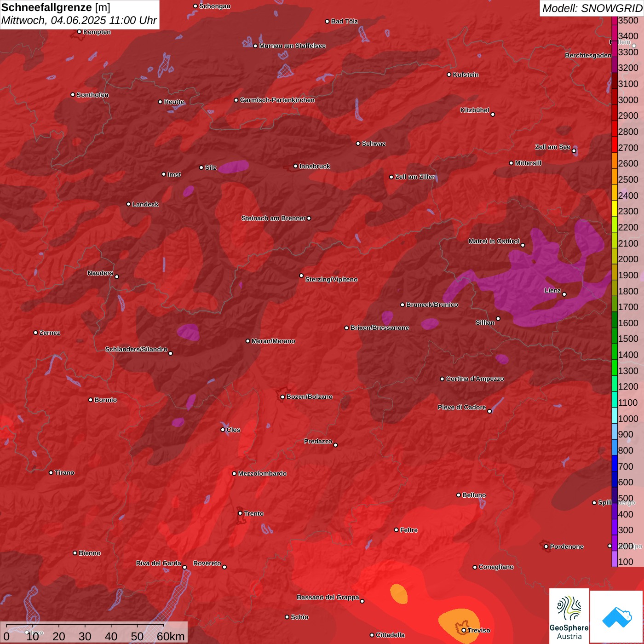Click the "Bruneck/Brunico" map label

coord(432,305)
